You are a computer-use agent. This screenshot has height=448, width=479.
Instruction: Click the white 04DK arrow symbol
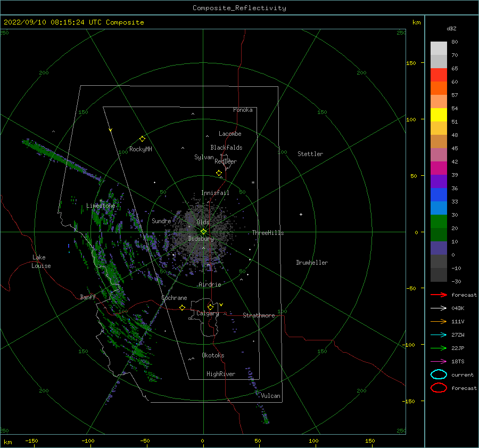point(439,308)
